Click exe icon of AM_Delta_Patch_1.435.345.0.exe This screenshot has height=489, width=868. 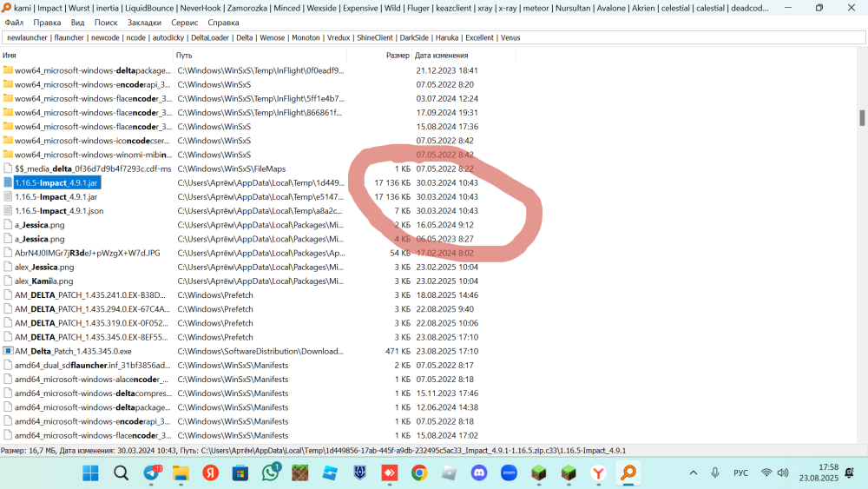(x=8, y=351)
